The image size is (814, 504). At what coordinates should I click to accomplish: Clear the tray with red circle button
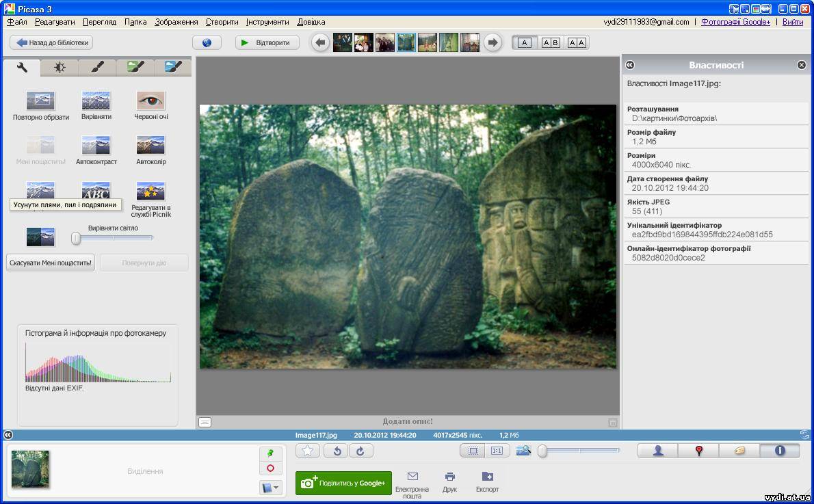(270, 468)
